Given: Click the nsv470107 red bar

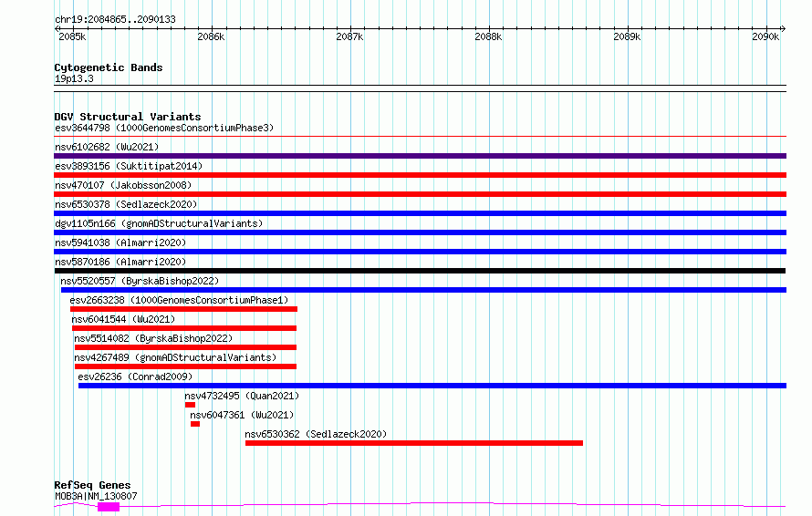Looking at the screenshot, I should (420, 194).
